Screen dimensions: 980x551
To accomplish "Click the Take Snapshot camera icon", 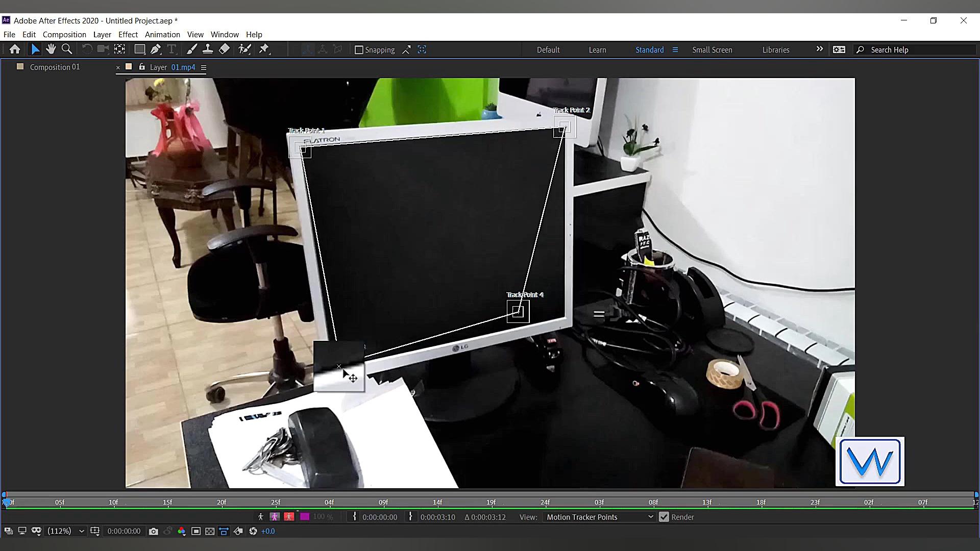I will point(153,531).
